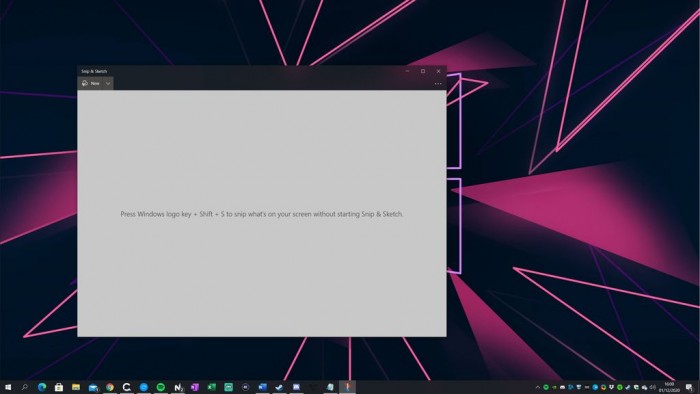700x394 pixels.
Task: Open Steam from the taskbar
Action: pyautogui.click(x=279, y=387)
